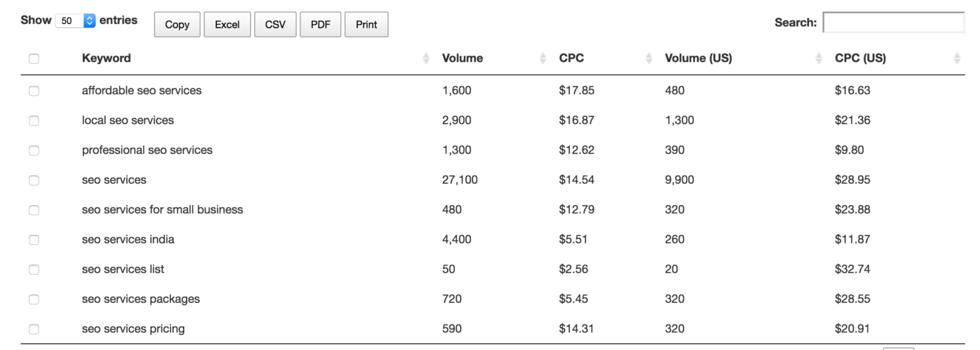Open the Show entries count dropdown

point(76,21)
